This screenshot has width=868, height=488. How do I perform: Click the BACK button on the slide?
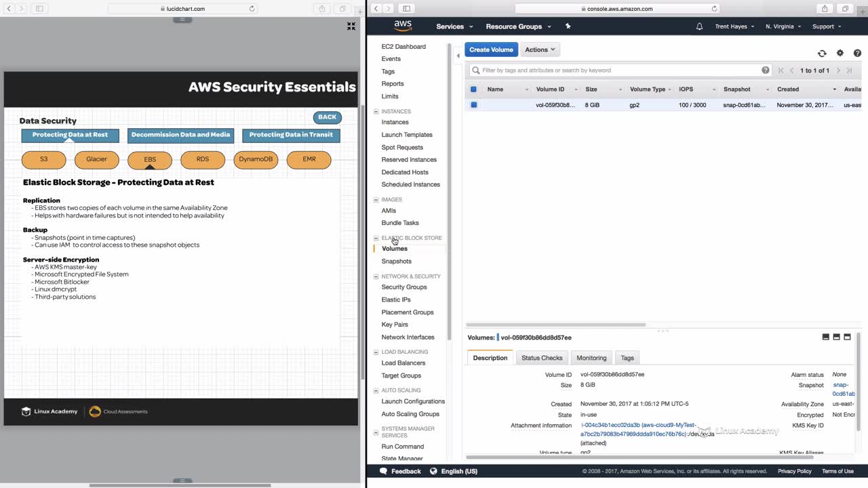coord(328,117)
